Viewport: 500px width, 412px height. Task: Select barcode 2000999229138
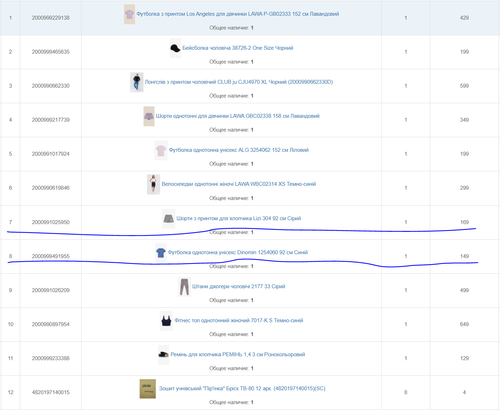point(51,18)
